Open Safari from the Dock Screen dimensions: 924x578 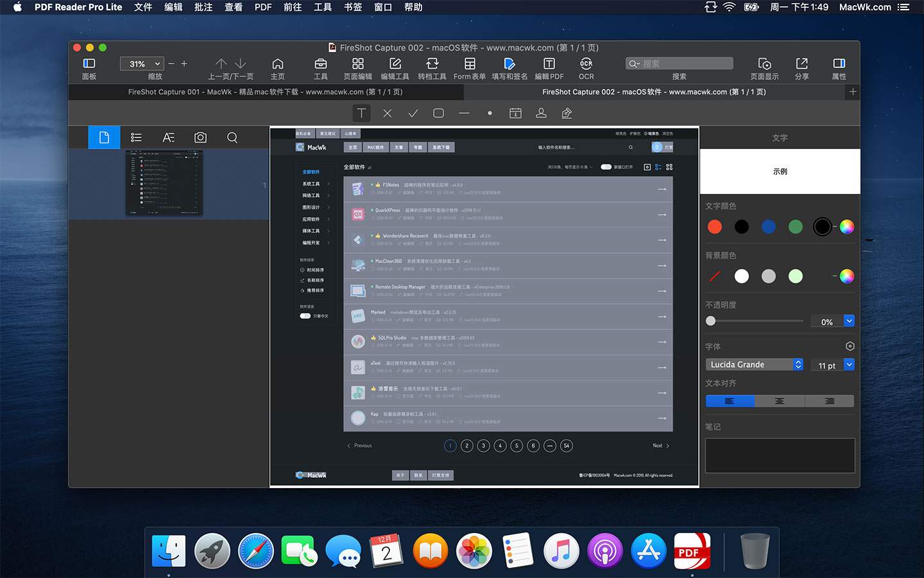coord(255,551)
